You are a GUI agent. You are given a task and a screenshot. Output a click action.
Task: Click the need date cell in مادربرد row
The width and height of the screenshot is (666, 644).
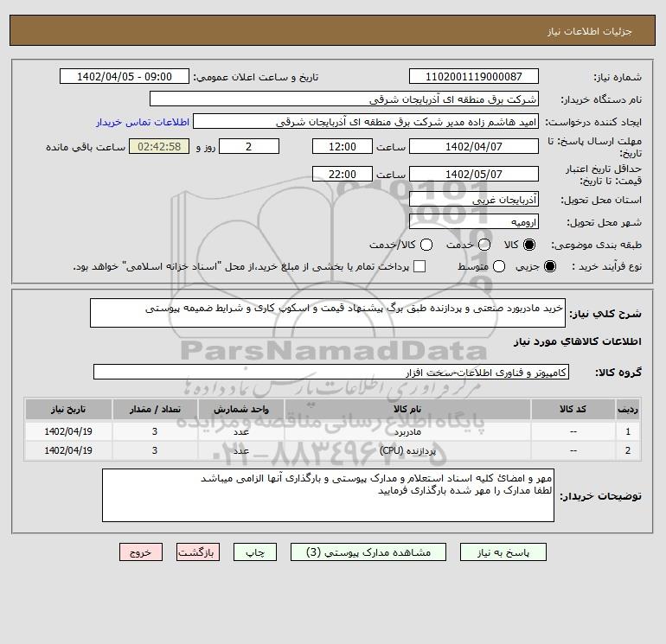tap(68, 431)
